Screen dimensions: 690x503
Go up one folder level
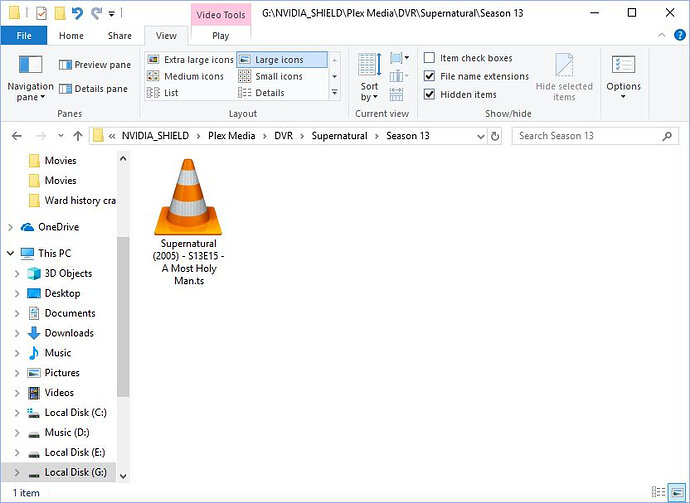click(x=78, y=136)
